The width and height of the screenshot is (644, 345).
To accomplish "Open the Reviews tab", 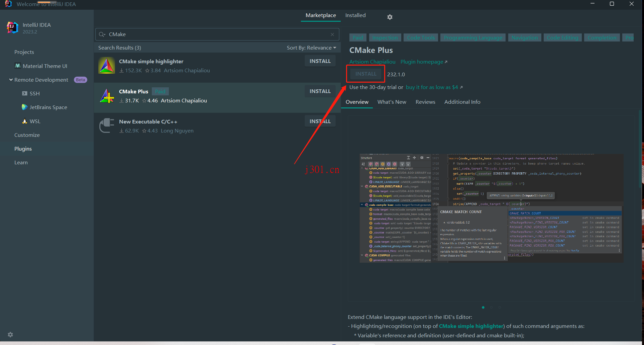I will [425, 102].
